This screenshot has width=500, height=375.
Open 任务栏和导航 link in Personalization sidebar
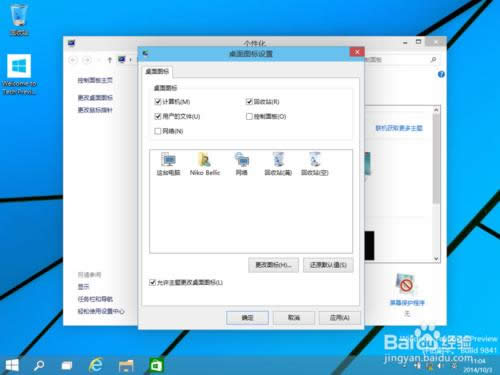click(x=95, y=299)
